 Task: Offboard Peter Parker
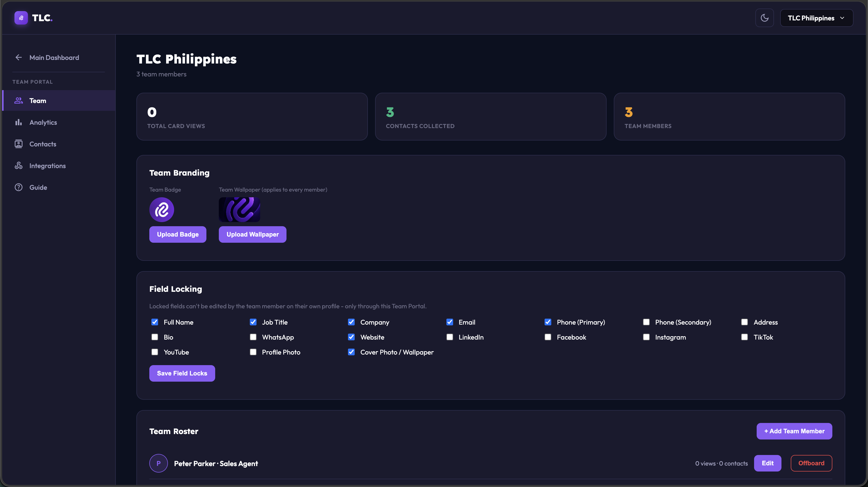[811, 463]
